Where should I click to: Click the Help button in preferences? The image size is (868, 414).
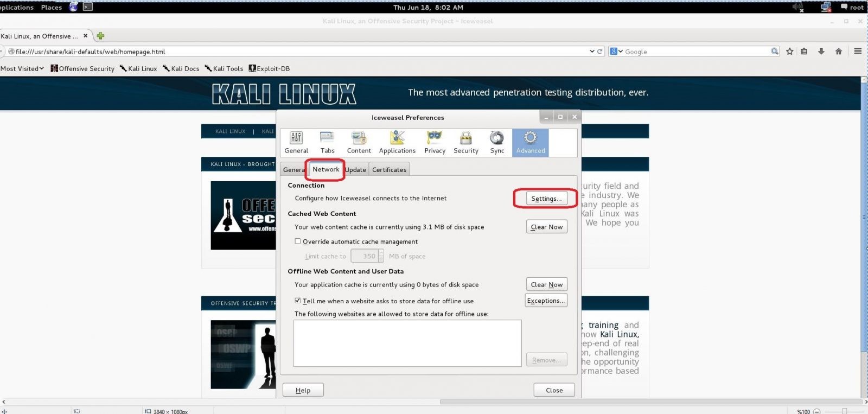click(x=303, y=390)
